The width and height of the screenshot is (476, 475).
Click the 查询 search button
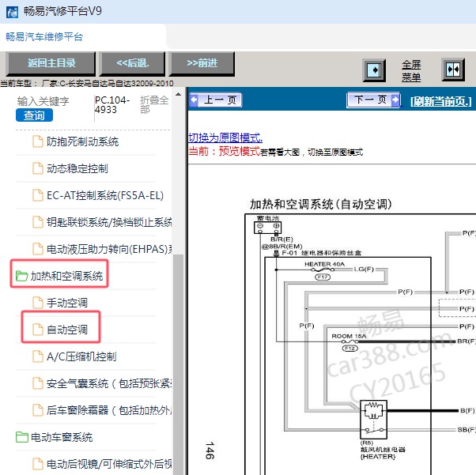(x=34, y=115)
